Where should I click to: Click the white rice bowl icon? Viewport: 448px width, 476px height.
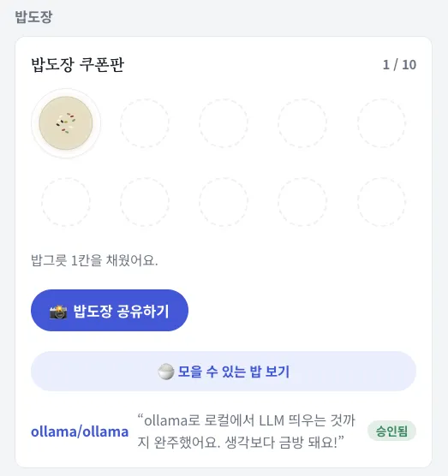[166, 372]
